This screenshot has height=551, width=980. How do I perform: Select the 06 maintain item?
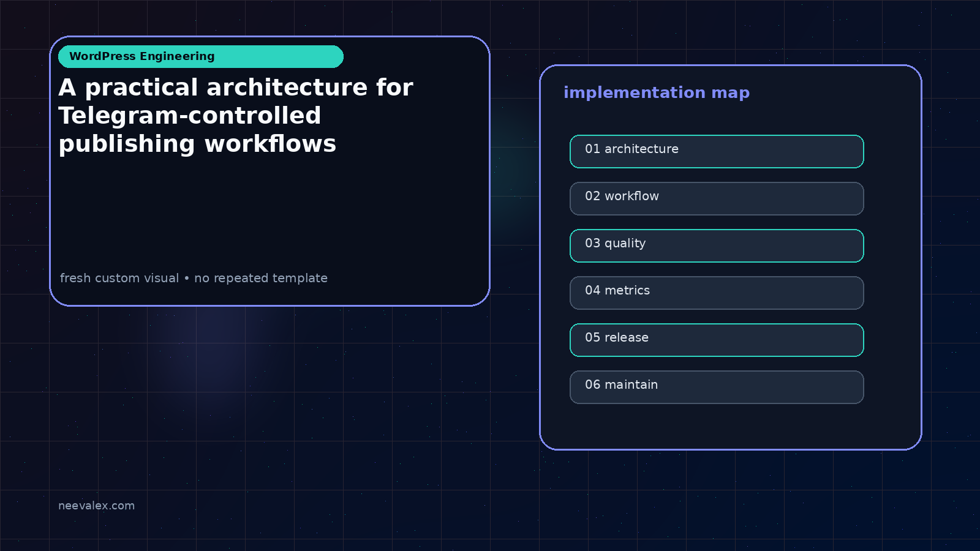coord(717,387)
